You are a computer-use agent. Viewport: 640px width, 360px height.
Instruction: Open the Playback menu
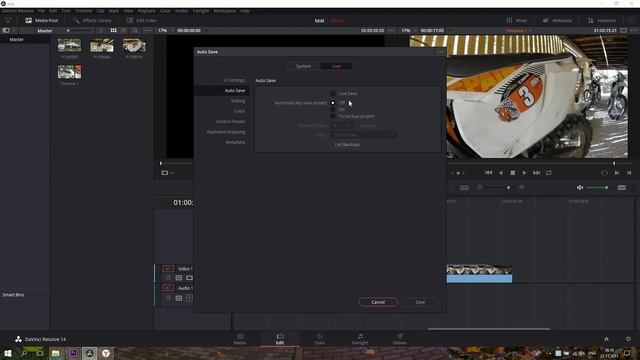146,11
